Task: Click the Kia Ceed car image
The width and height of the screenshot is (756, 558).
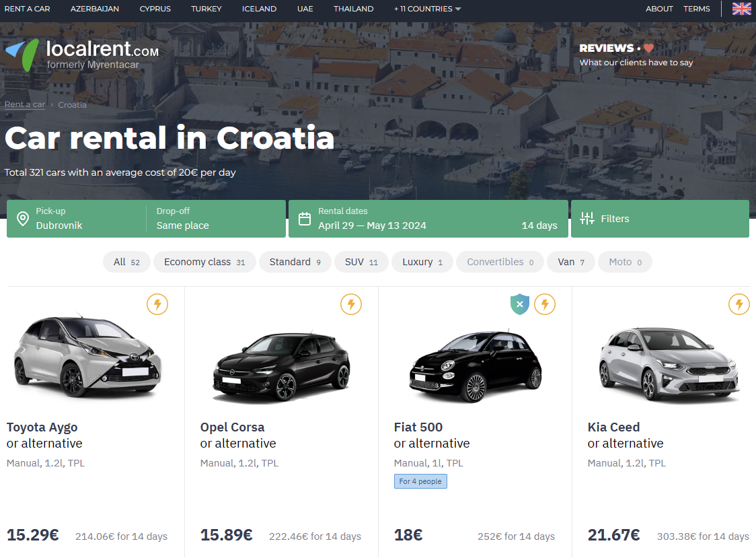Action: [669, 365]
